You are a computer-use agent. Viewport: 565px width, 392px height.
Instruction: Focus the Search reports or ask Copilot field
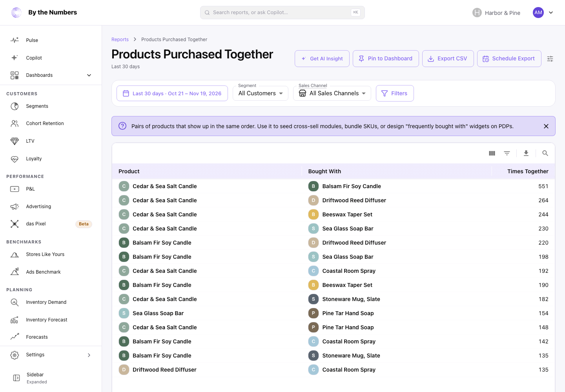[282, 13]
